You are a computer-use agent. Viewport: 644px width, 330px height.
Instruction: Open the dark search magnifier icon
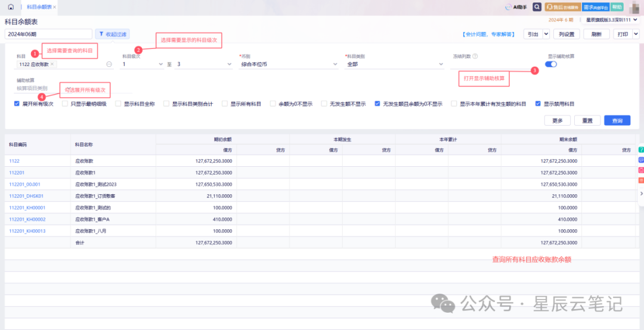[537, 7]
